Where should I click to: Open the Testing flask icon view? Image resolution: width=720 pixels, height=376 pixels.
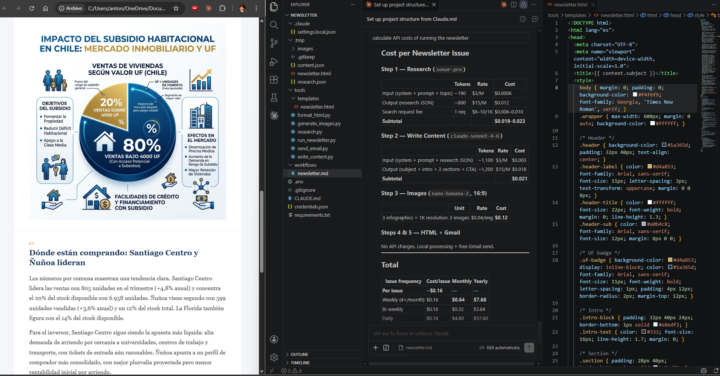tap(274, 97)
